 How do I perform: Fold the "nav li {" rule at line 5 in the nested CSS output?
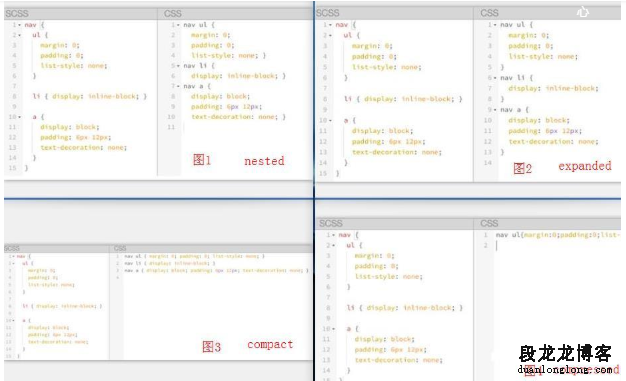point(178,65)
